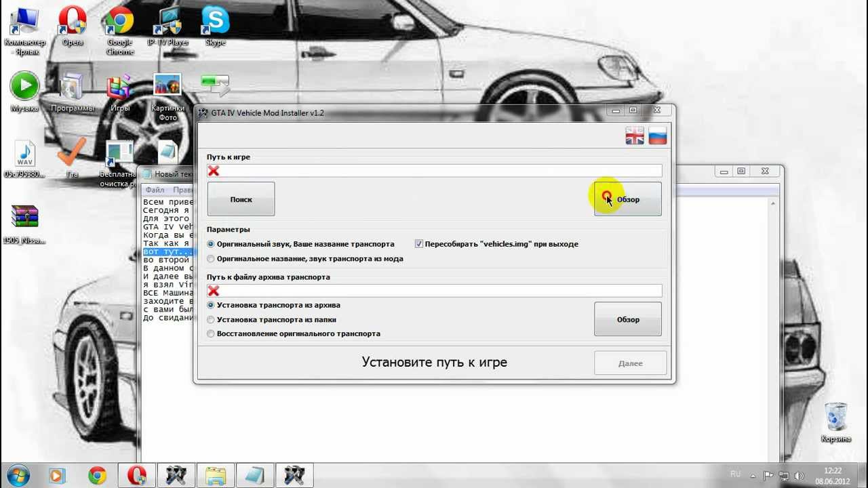Select 'Оригинальный звук, Ваше название транспорта' option
The image size is (868, 488).
[x=301, y=244]
